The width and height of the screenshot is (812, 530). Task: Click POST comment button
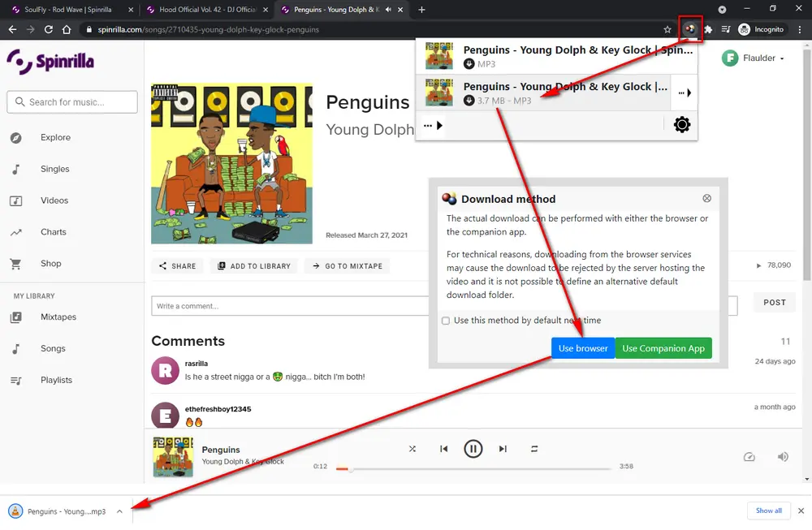click(x=774, y=302)
